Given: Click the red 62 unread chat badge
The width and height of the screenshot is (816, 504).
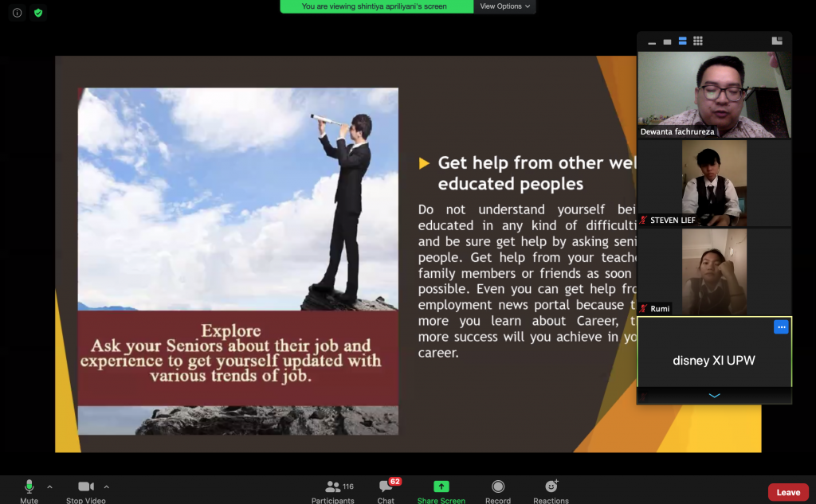Looking at the screenshot, I should click(x=395, y=482).
